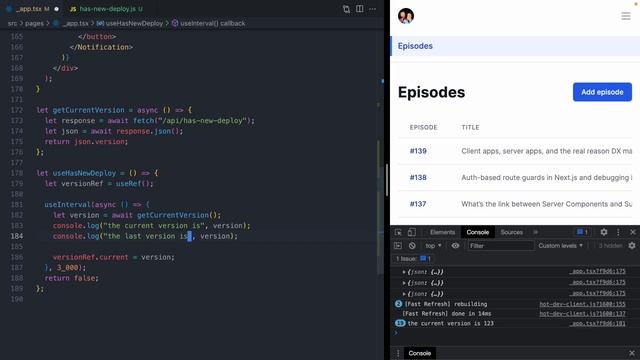Open source link for rebuilding log line
Screen dimensions: 640x360
(582, 304)
